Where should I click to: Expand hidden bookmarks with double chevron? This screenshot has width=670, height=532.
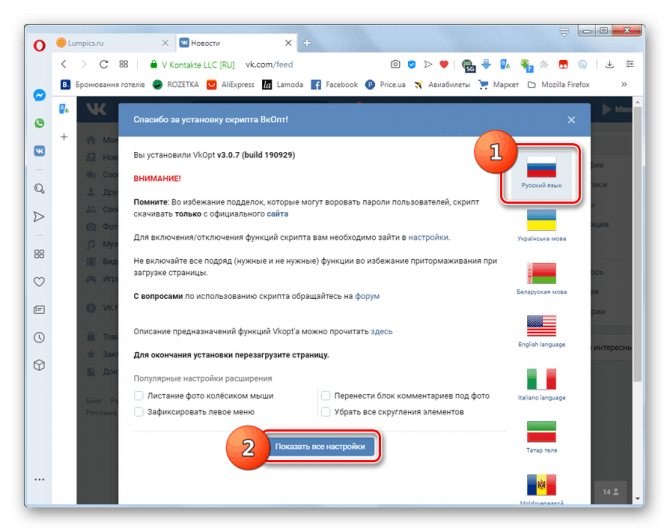[624, 85]
